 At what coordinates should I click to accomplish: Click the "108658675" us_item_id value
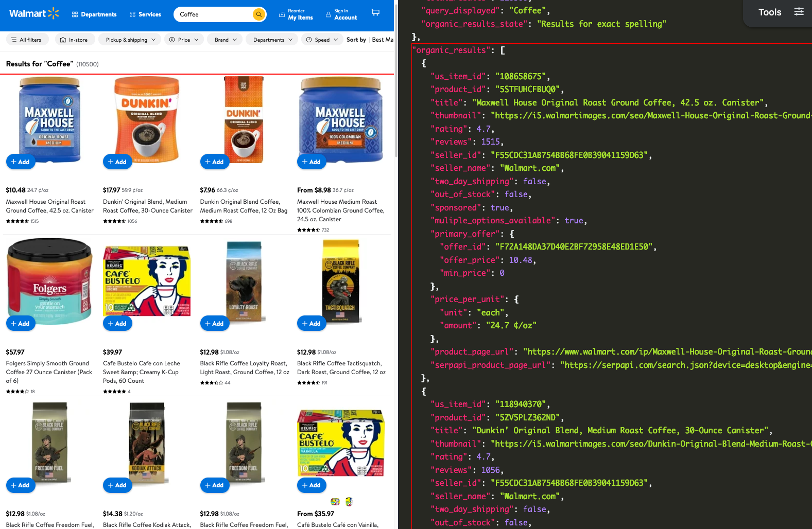[x=521, y=76]
